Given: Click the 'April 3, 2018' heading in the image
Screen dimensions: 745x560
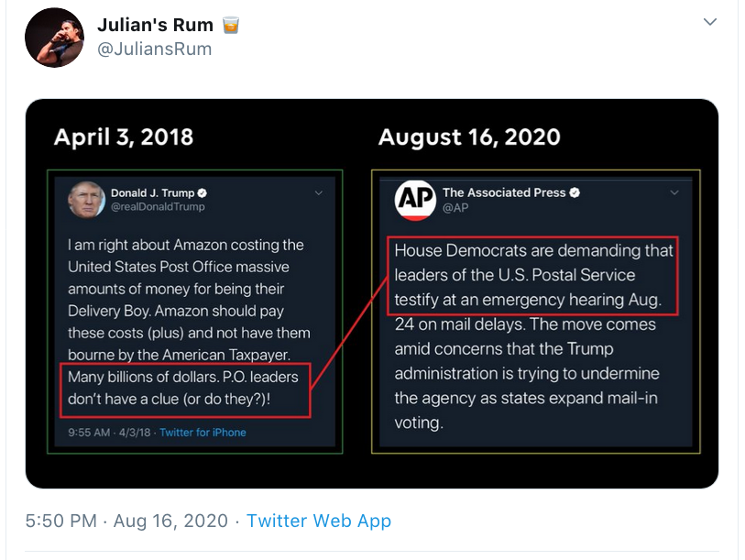Looking at the screenshot, I should [124, 137].
